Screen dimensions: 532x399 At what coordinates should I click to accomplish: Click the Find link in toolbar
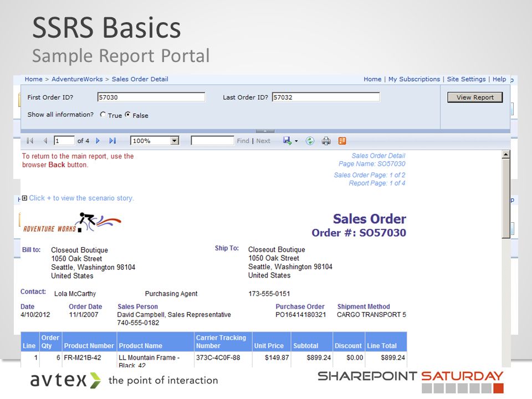pos(243,141)
